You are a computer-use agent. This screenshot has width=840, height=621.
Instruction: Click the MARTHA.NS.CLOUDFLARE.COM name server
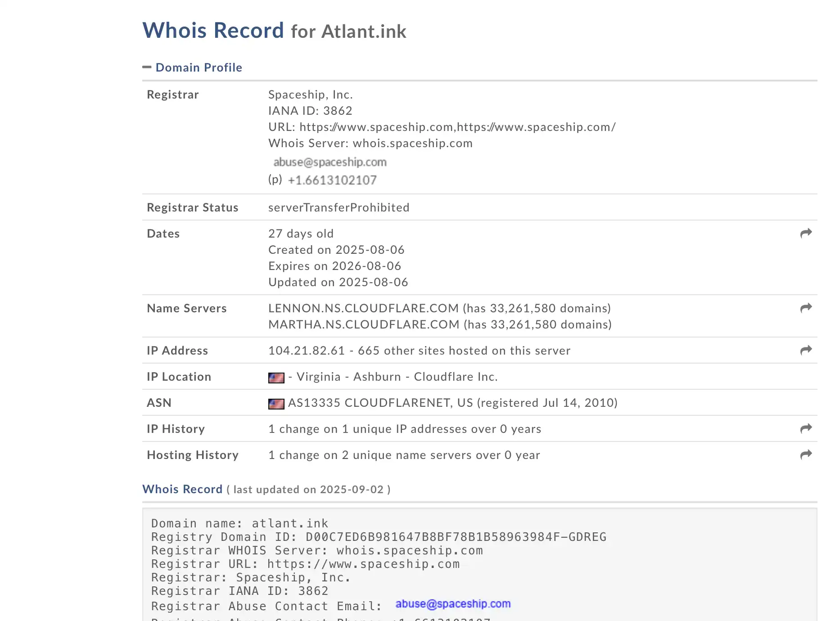[364, 324]
